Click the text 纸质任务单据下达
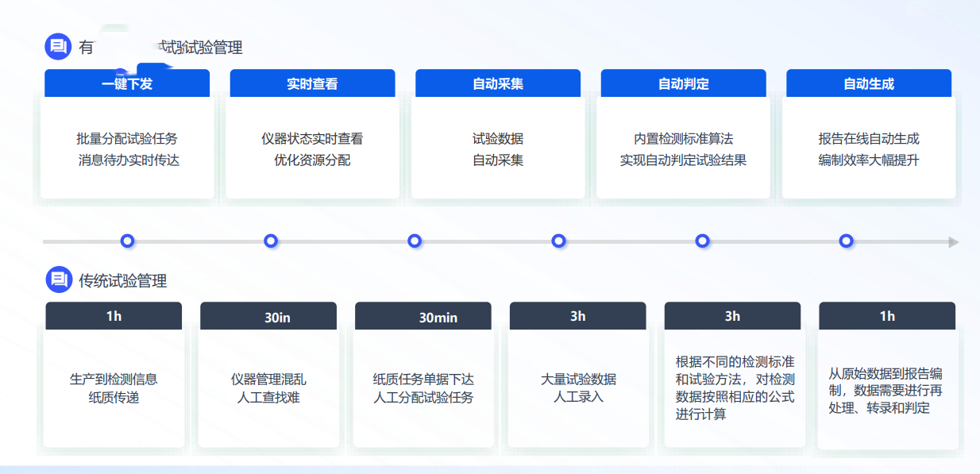 point(423,380)
